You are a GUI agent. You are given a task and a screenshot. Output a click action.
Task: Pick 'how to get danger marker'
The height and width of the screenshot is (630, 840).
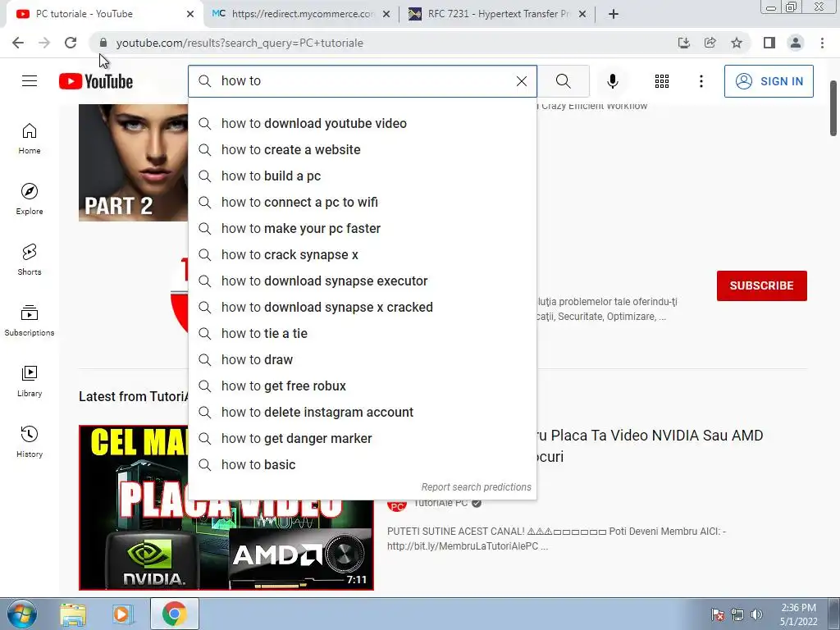pyautogui.click(x=362, y=438)
